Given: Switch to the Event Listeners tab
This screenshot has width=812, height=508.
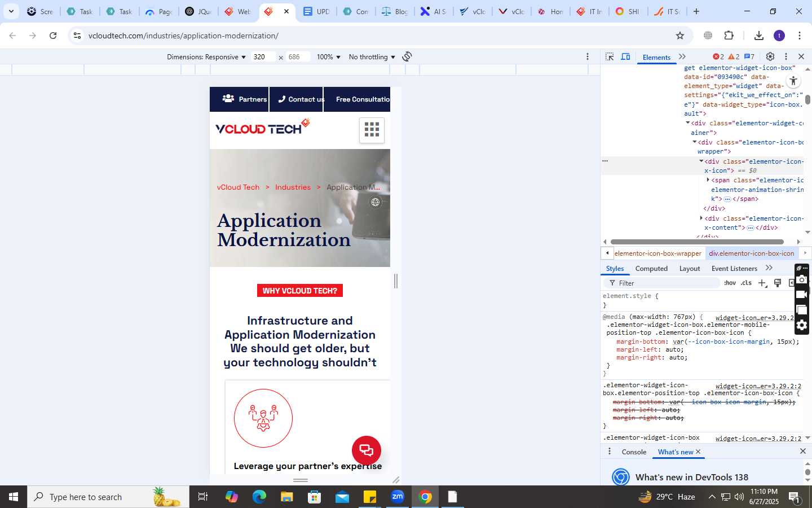Looking at the screenshot, I should click(x=734, y=269).
